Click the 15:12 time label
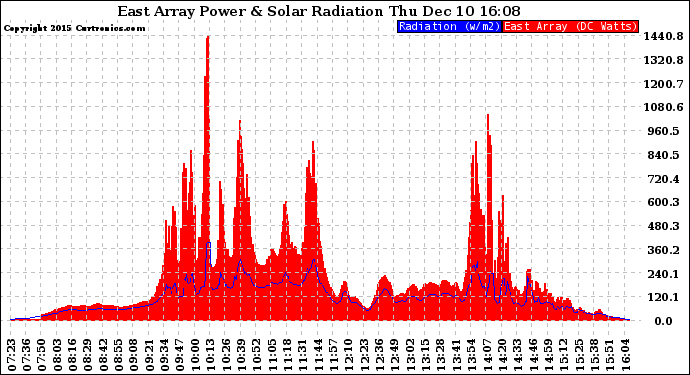The width and height of the screenshot is (690, 375). pyautogui.click(x=563, y=355)
